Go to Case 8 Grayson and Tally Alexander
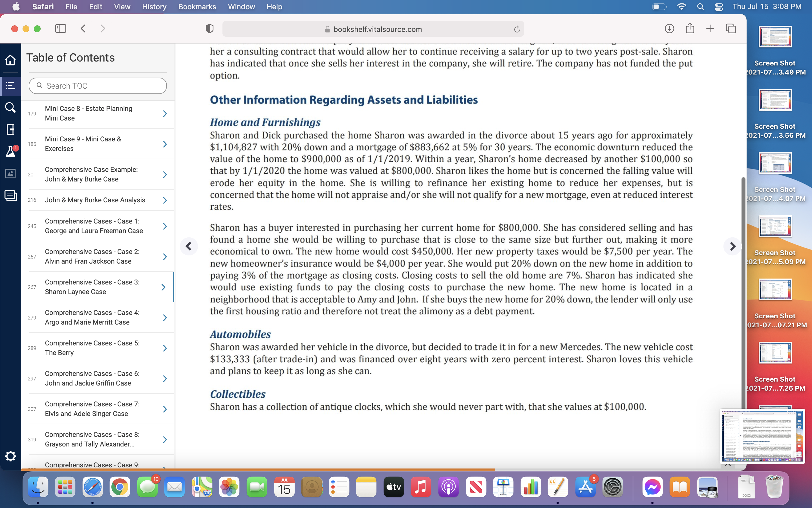Viewport: 812px width, 508px height. tap(98, 439)
